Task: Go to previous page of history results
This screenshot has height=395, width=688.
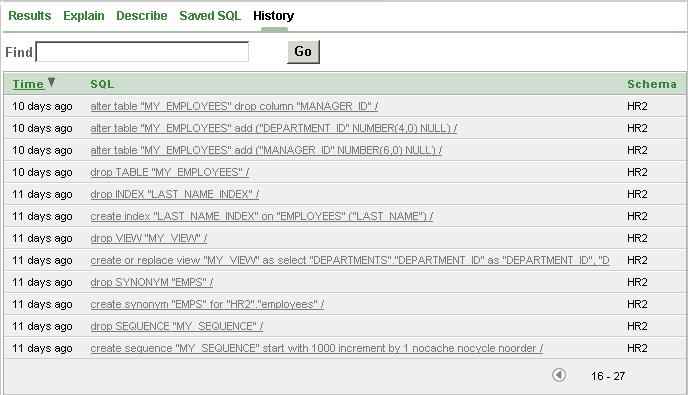Action: coord(559,375)
